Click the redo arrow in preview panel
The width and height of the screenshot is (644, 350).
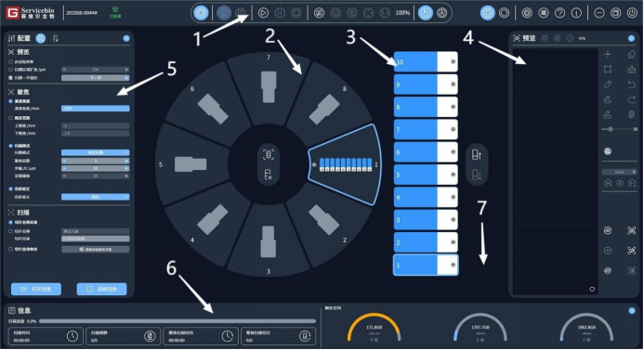click(x=632, y=99)
